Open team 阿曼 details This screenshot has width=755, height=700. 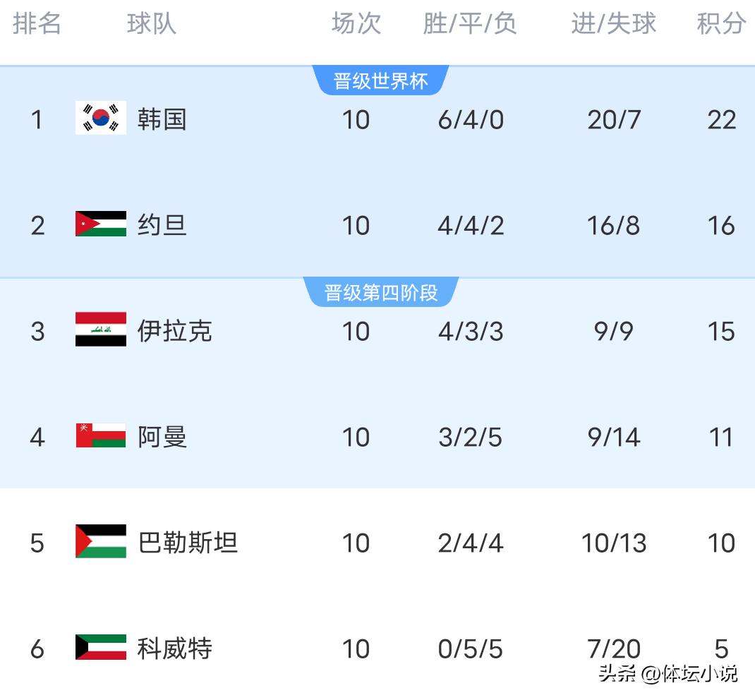tap(162, 437)
